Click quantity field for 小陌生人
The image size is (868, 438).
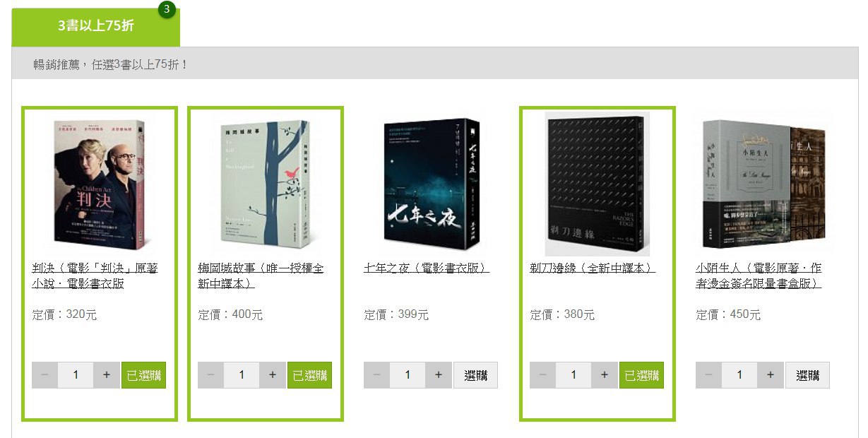pyautogui.click(x=739, y=375)
